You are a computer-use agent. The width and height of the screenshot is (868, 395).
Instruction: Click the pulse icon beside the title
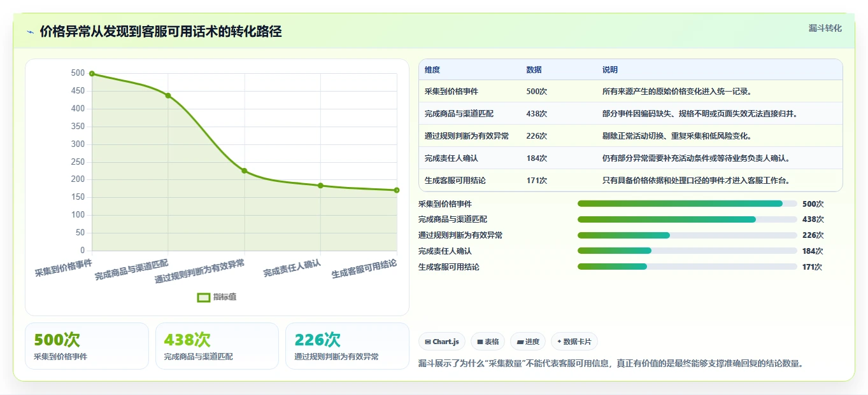[30, 32]
